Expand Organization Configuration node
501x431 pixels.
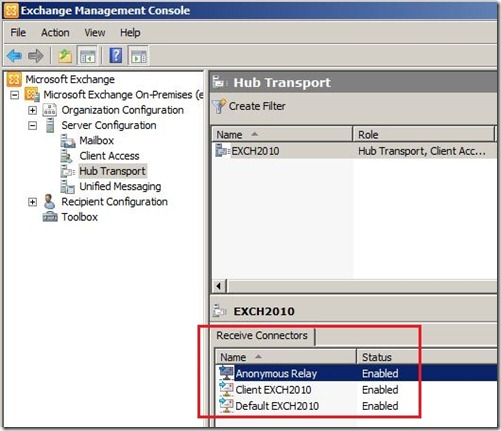pyautogui.click(x=32, y=110)
